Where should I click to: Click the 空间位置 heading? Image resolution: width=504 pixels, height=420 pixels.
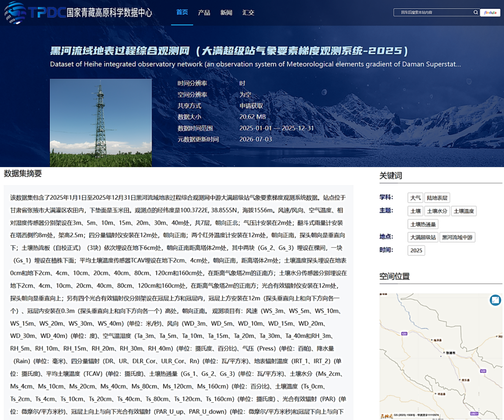(394, 276)
